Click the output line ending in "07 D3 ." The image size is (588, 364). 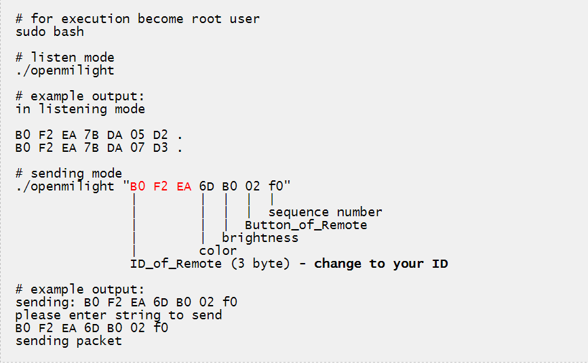(99, 147)
